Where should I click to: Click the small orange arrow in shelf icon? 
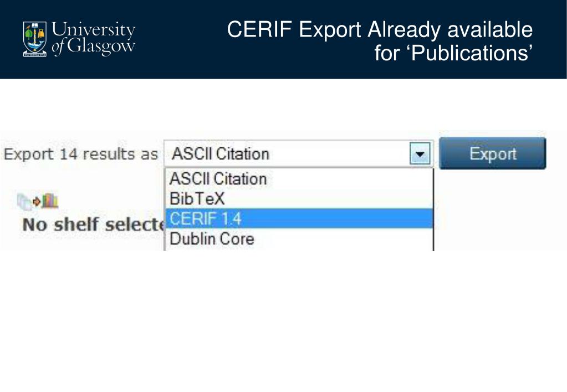37,201
